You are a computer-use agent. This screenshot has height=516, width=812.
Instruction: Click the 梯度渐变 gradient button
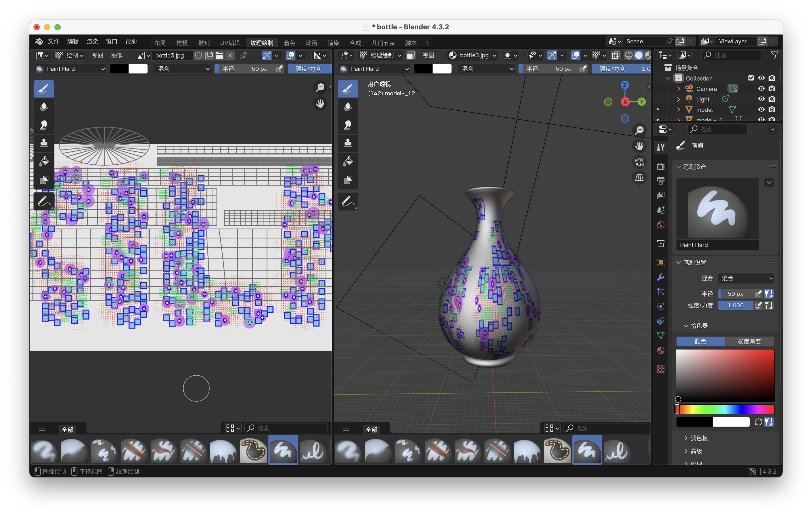[x=749, y=341]
